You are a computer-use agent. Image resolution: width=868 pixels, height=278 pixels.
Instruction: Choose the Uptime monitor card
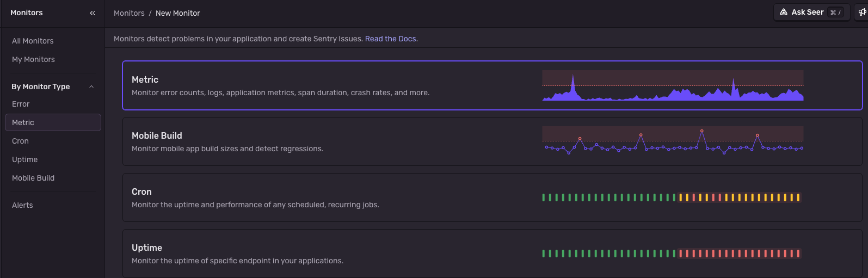pyautogui.click(x=493, y=254)
